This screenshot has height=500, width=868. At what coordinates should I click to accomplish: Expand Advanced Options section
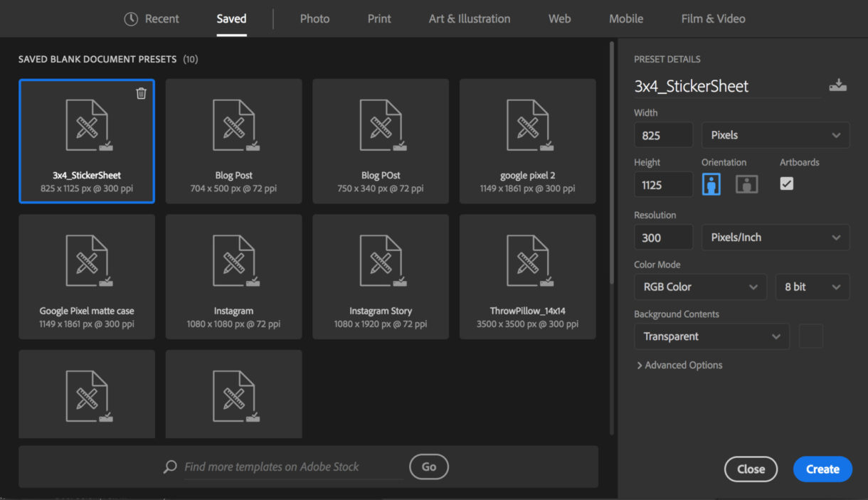679,365
